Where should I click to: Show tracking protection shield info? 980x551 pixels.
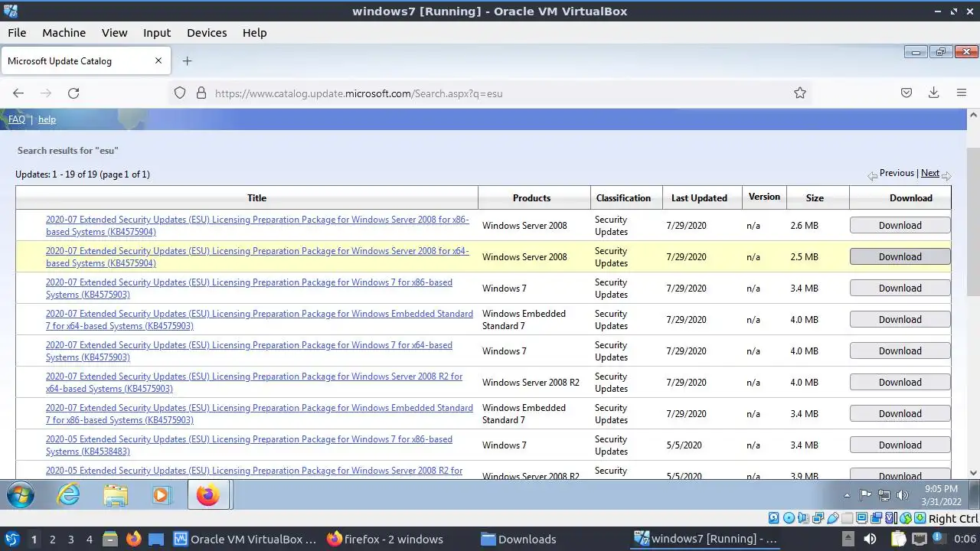(x=180, y=93)
